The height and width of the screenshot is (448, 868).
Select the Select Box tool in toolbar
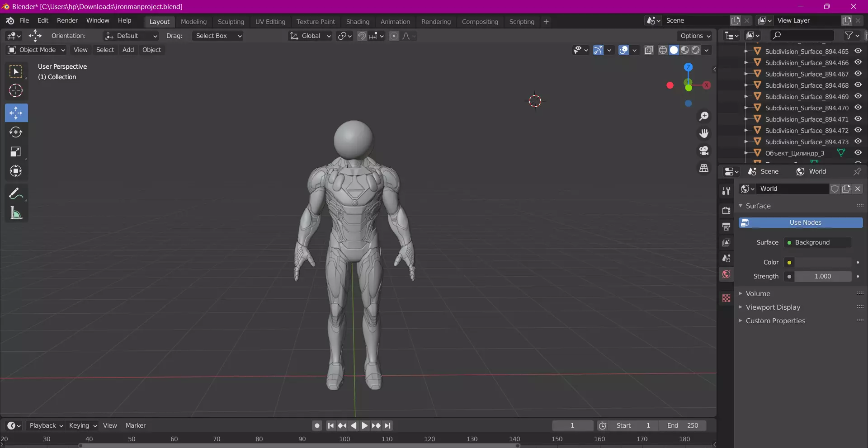[16, 71]
